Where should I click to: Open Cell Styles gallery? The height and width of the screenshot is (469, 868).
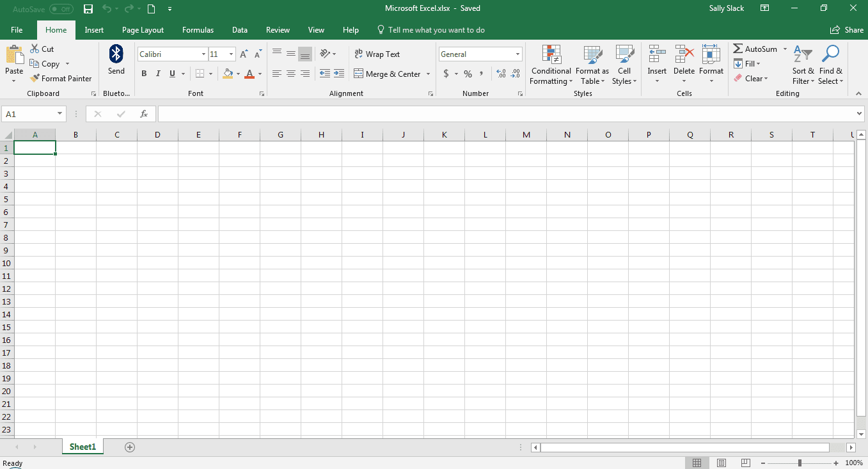tap(624, 65)
